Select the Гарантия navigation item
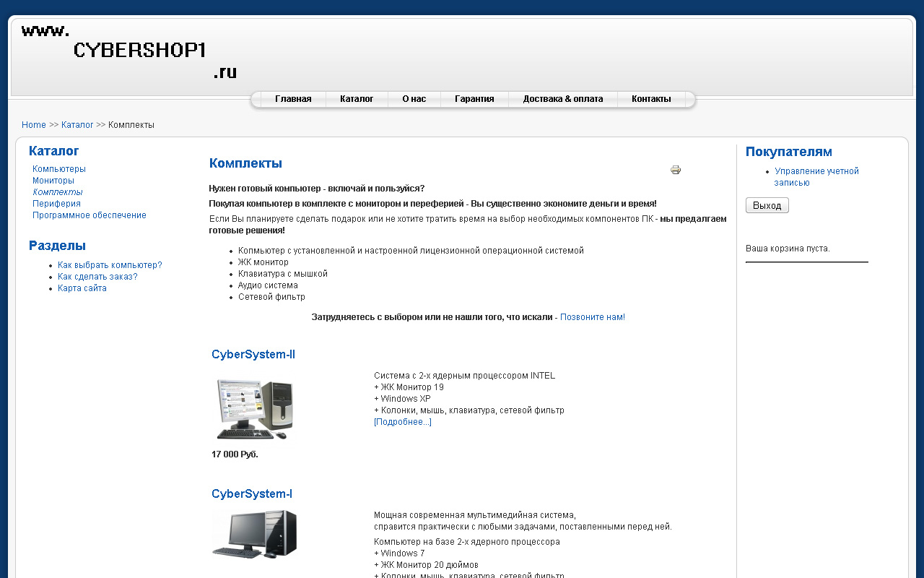This screenshot has height=578, width=924. pos(474,99)
